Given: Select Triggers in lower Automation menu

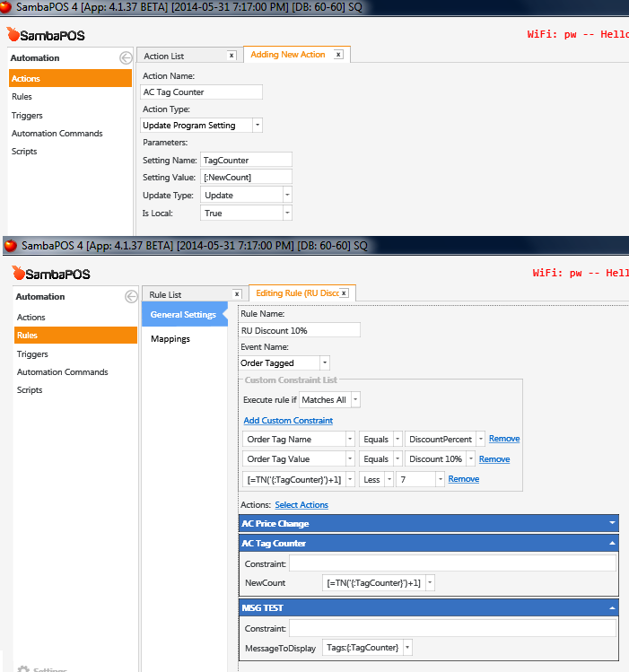Looking at the screenshot, I should click(x=32, y=354).
